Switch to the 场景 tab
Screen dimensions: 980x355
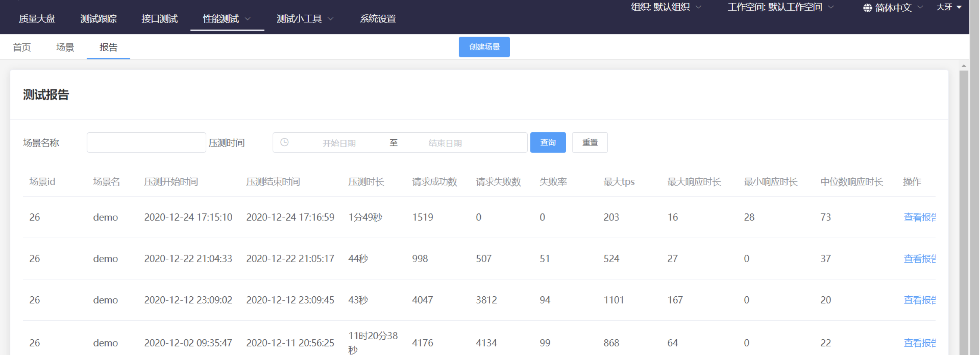pos(65,47)
